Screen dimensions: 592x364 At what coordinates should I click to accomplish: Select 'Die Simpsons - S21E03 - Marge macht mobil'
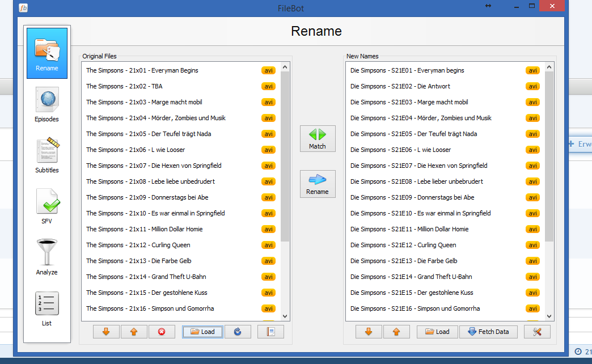[446, 102]
